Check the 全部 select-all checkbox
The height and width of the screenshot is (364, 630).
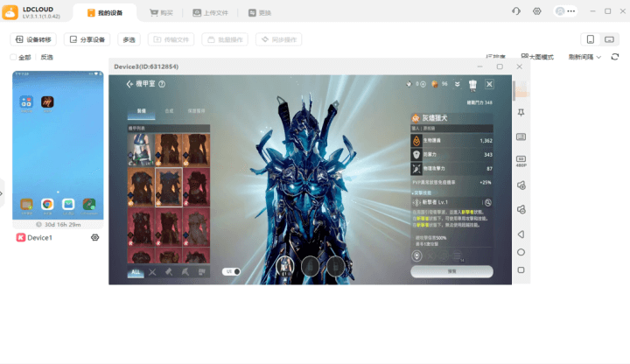click(13, 57)
